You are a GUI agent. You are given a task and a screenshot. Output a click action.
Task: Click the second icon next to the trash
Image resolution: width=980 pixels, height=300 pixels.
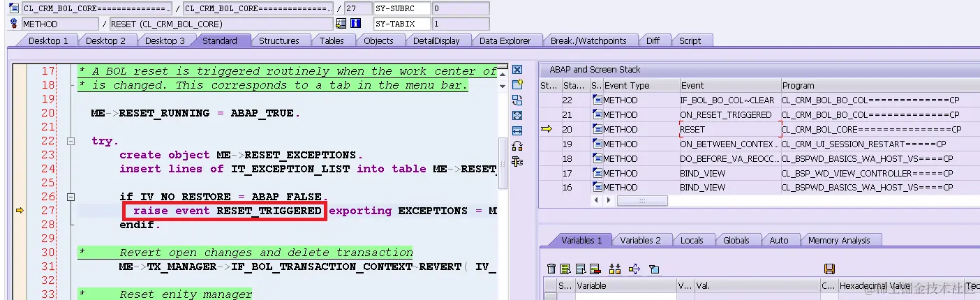(565, 269)
